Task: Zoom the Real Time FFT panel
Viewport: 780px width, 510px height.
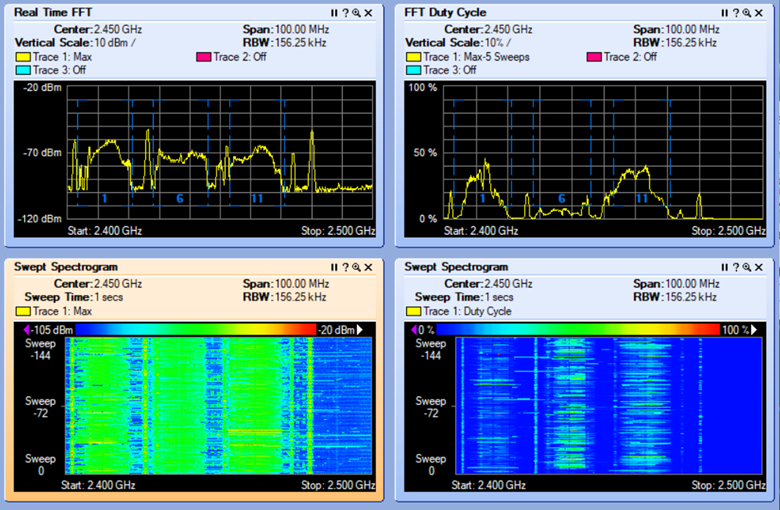Action: coord(356,13)
